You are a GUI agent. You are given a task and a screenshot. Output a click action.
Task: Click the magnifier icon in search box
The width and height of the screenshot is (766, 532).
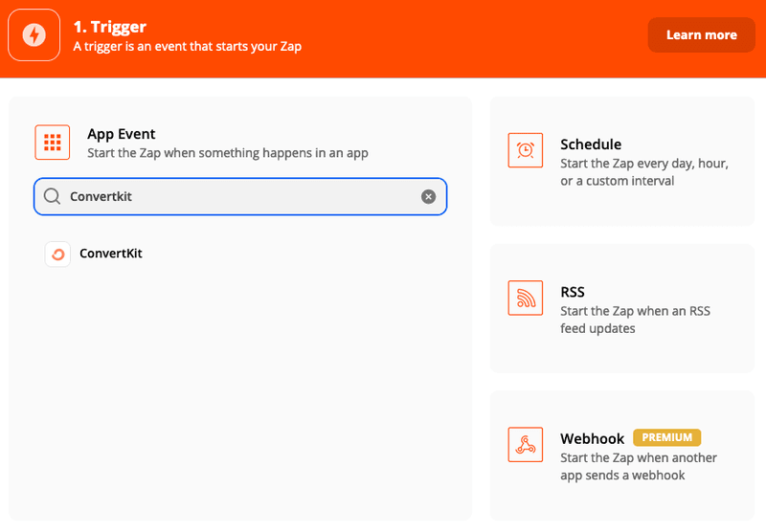(52, 196)
